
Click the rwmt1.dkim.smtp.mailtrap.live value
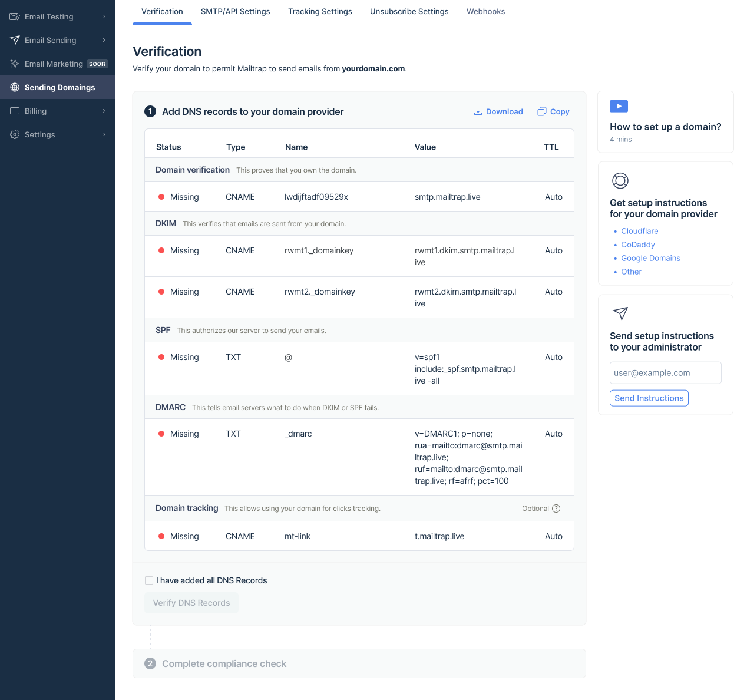[465, 256]
